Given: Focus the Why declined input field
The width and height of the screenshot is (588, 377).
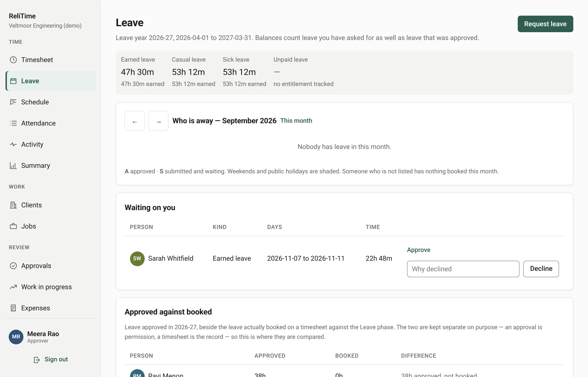Looking at the screenshot, I should (463, 269).
